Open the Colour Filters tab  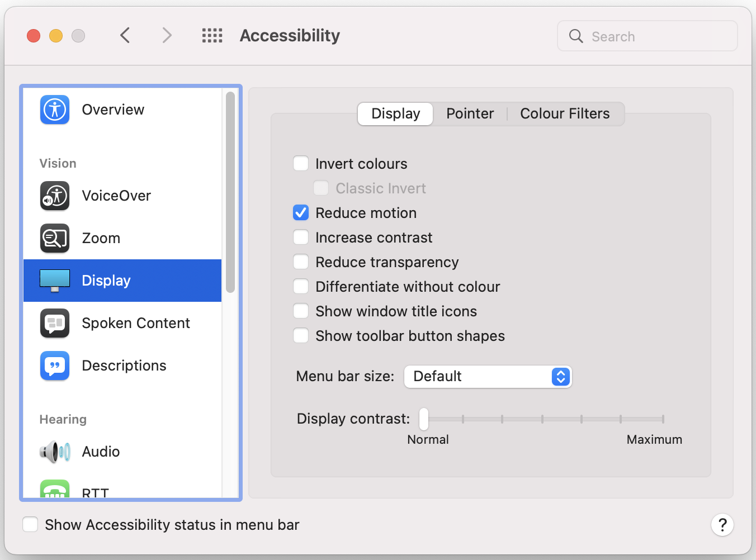pos(564,113)
